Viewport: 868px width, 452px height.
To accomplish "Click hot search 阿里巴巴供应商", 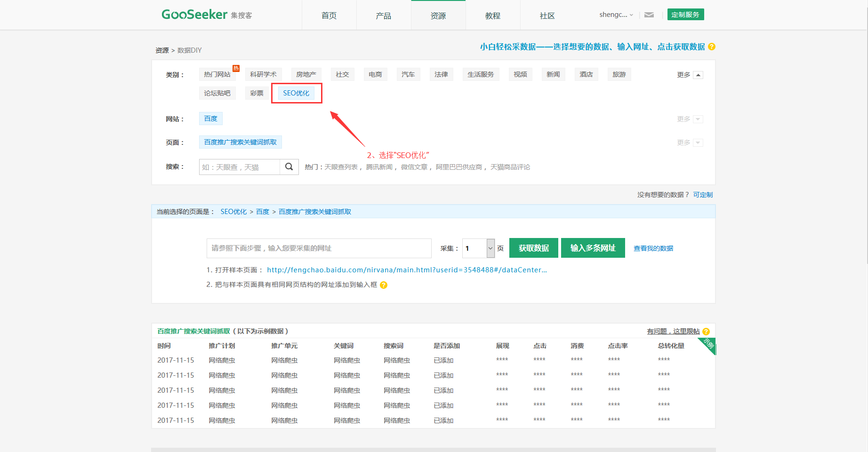I will click(459, 167).
